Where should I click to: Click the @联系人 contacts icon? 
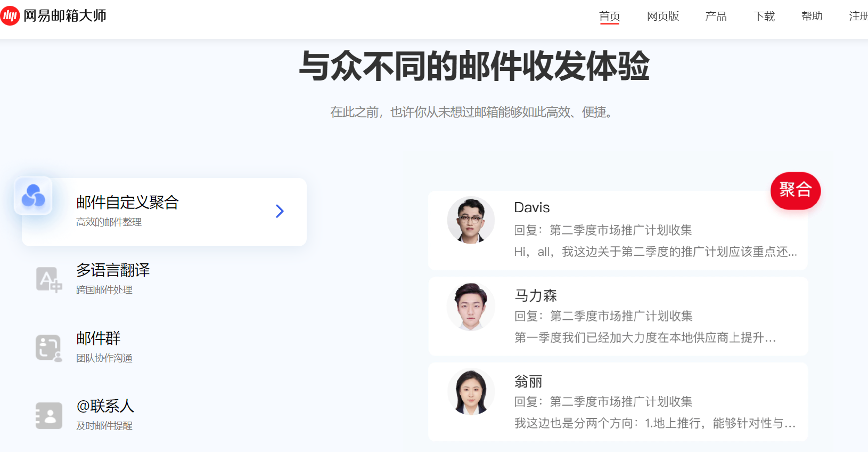[x=48, y=416]
